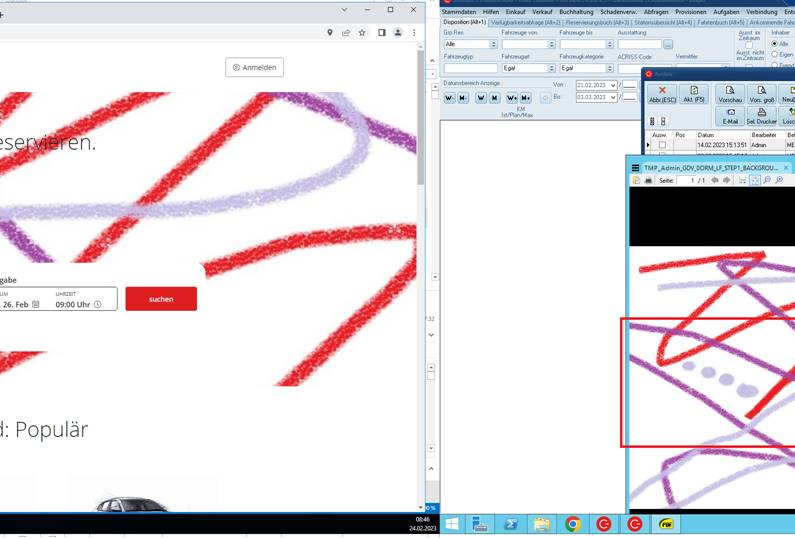This screenshot has height=538, width=795.
Task: Click the 'Anmelden' login button
Action: point(255,67)
